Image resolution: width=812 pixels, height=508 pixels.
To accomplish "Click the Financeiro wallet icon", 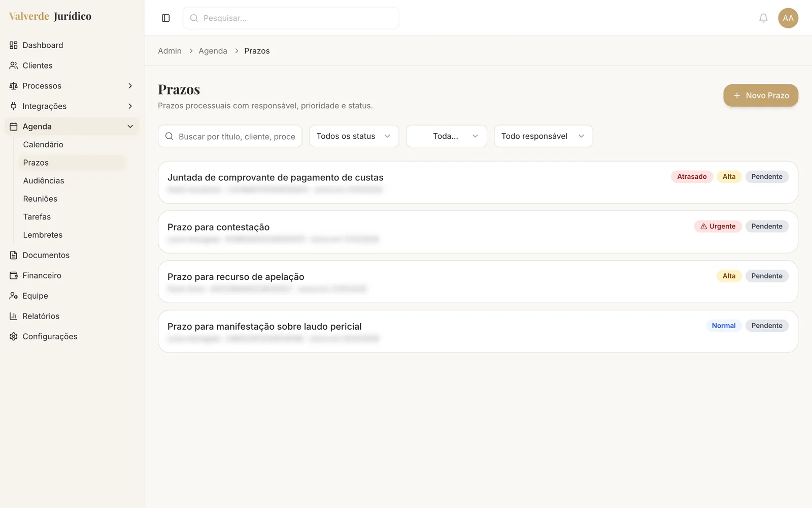I will pyautogui.click(x=14, y=275).
